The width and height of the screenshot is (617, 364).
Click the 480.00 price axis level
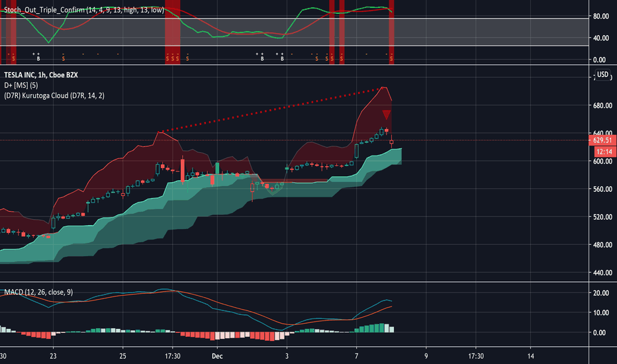[602, 245]
